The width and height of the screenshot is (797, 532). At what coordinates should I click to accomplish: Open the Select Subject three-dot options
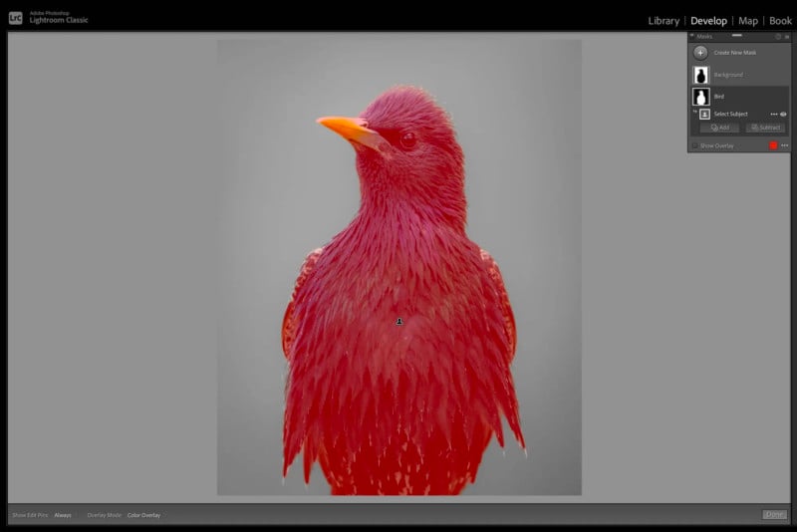[x=774, y=115]
